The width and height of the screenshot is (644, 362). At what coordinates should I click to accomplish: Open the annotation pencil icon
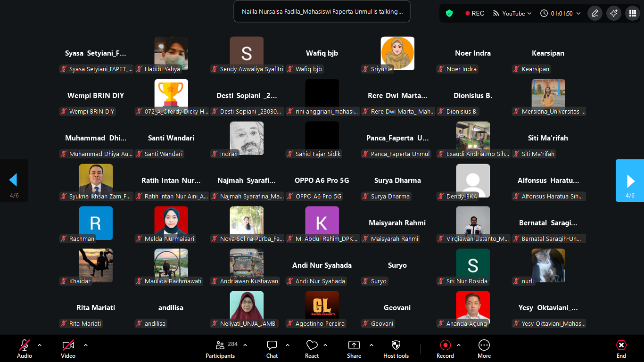[595, 13]
